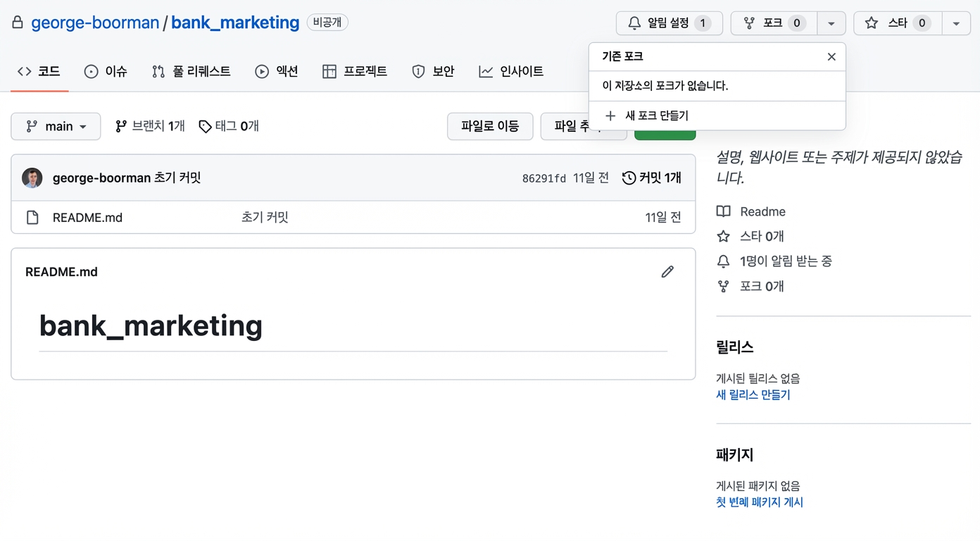The image size is (980, 541).
Task: Click 첫 번째 패키지 게시 link
Action: 760,502
